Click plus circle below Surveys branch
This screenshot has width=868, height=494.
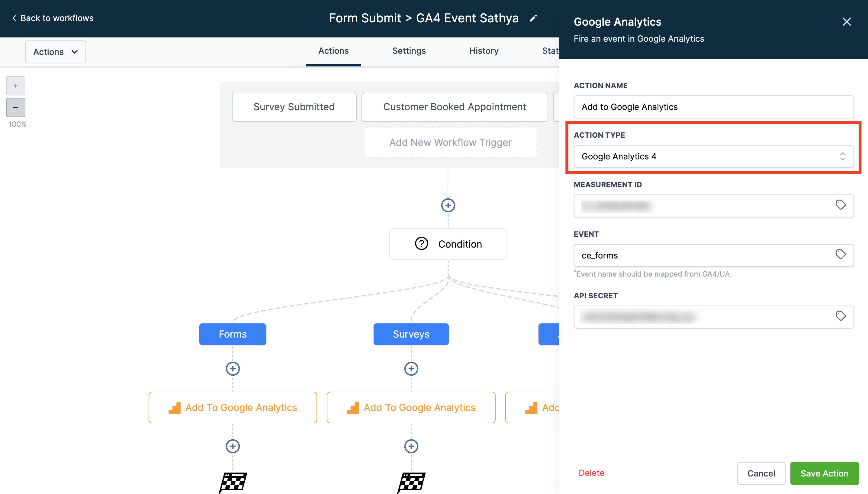tap(411, 369)
